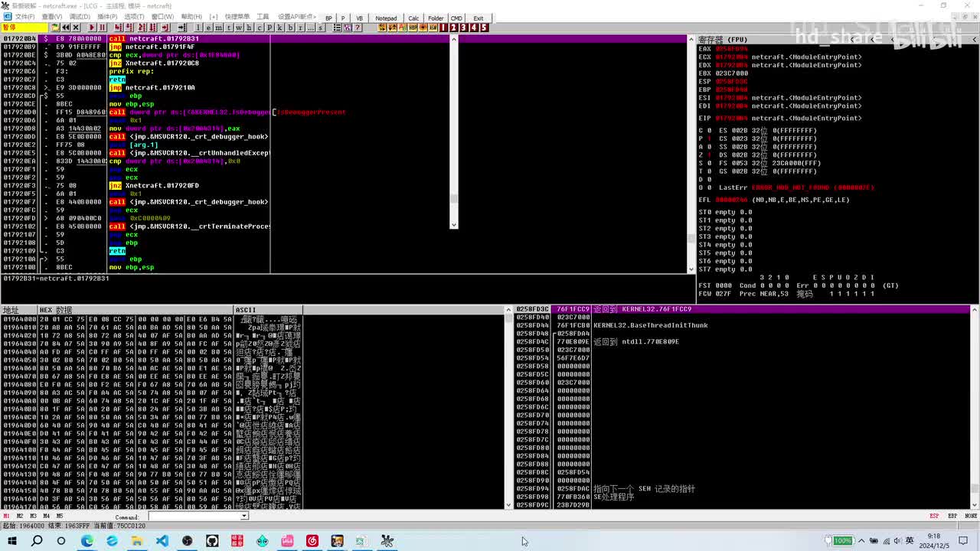This screenshot has width=980, height=551.
Task: Select the M2 dump tab
Action: pos(20,517)
